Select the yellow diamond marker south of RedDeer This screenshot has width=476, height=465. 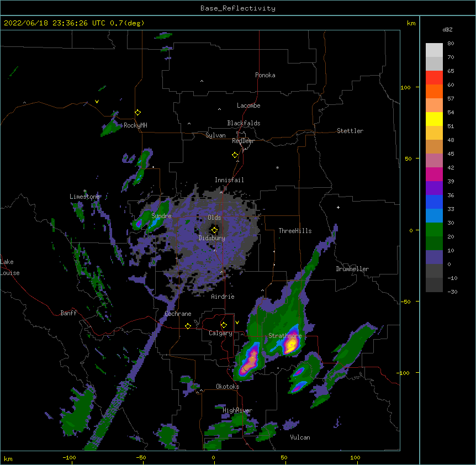(x=235, y=155)
